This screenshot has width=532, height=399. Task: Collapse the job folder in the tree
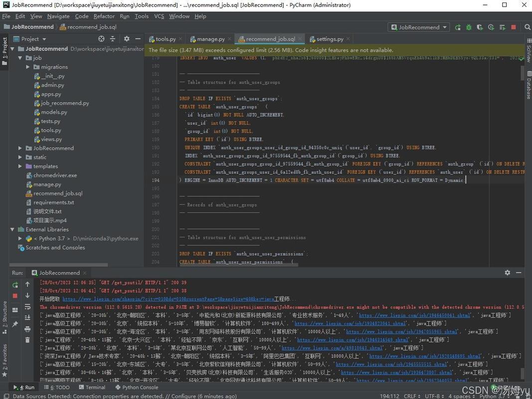tap(20, 57)
